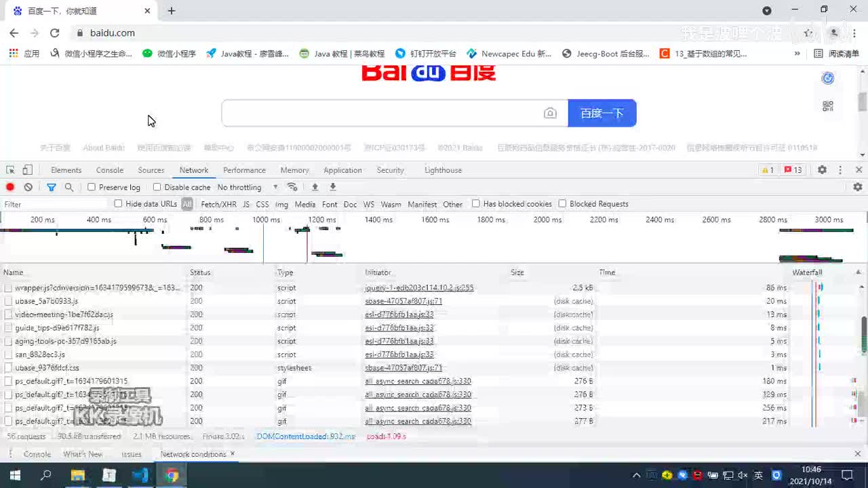Open network conditions wifi icon

(292, 187)
